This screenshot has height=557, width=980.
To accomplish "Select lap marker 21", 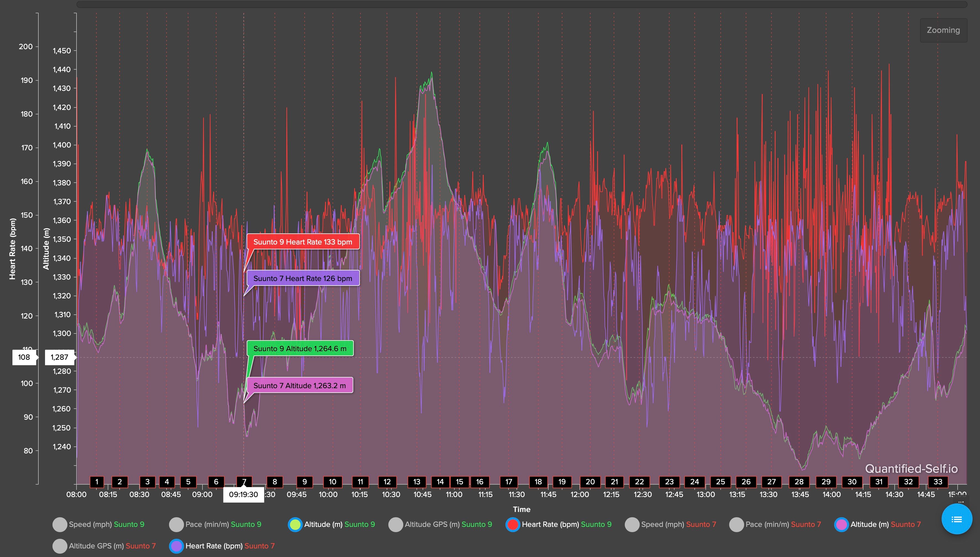I will click(615, 482).
